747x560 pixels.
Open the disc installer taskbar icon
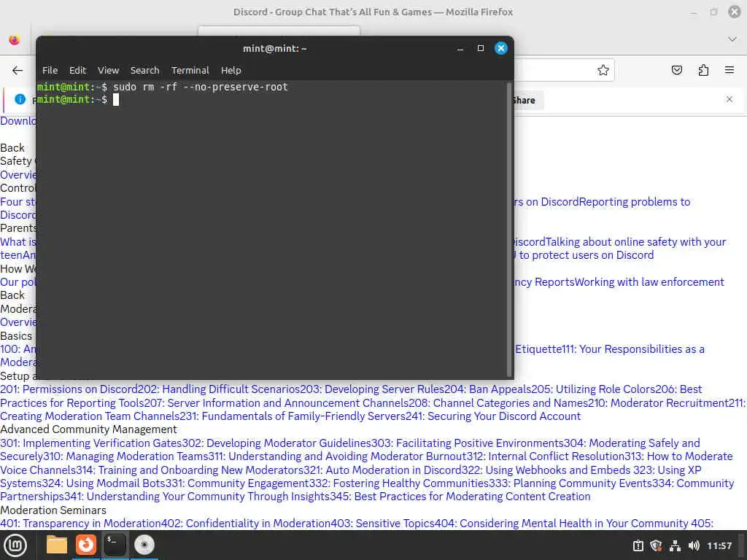click(144, 545)
